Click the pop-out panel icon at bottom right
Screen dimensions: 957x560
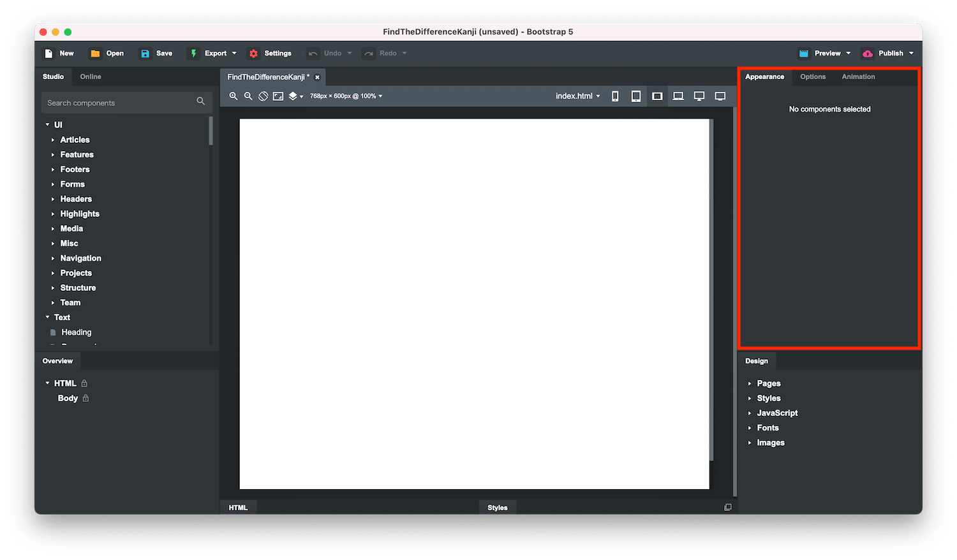[727, 507]
